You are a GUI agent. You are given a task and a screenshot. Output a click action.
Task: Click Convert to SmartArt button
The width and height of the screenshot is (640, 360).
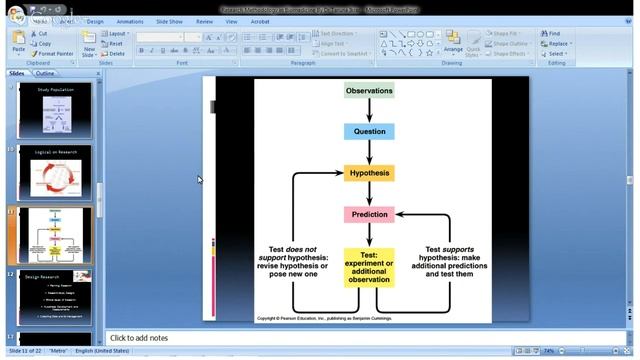click(x=342, y=53)
